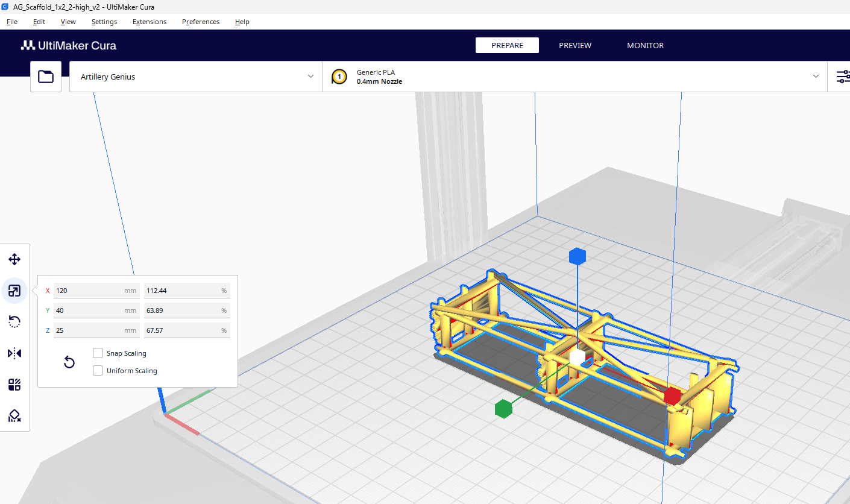Click the Y percent field 63.89

coord(187,310)
